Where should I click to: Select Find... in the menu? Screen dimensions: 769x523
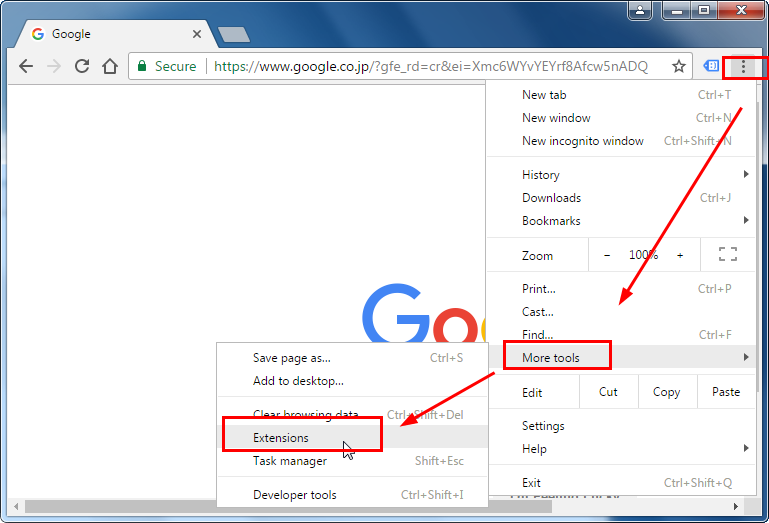tap(621, 335)
